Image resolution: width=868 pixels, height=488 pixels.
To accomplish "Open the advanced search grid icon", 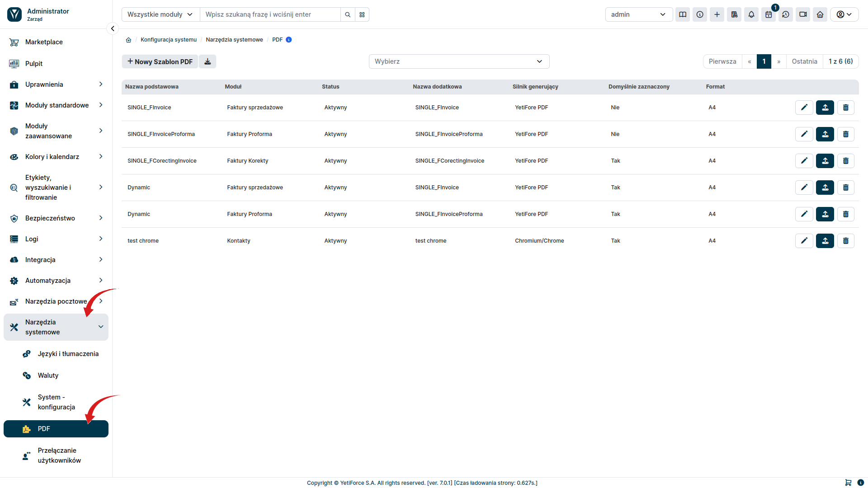I will click(x=362, y=14).
